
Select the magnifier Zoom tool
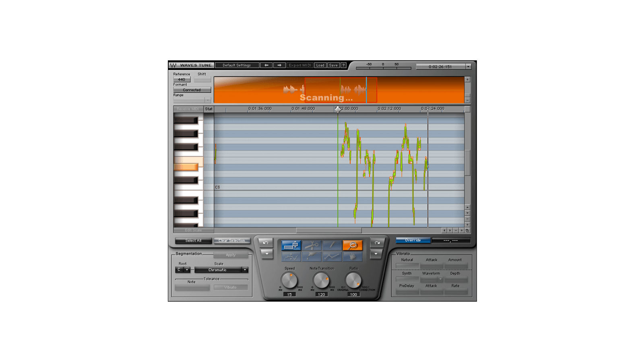pos(353,245)
